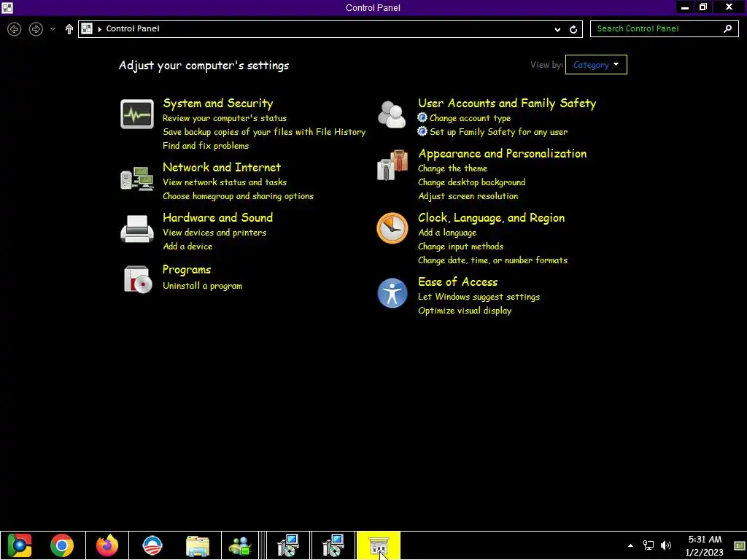Click Change desktop background
This screenshot has height=560, width=747.
472,182
